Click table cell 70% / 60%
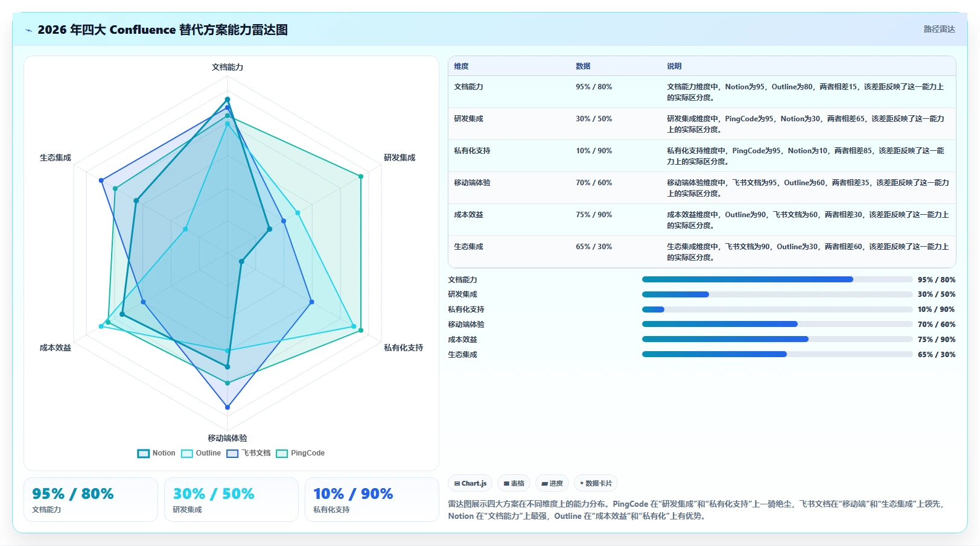Screen dimensions: 980x546 pos(594,183)
